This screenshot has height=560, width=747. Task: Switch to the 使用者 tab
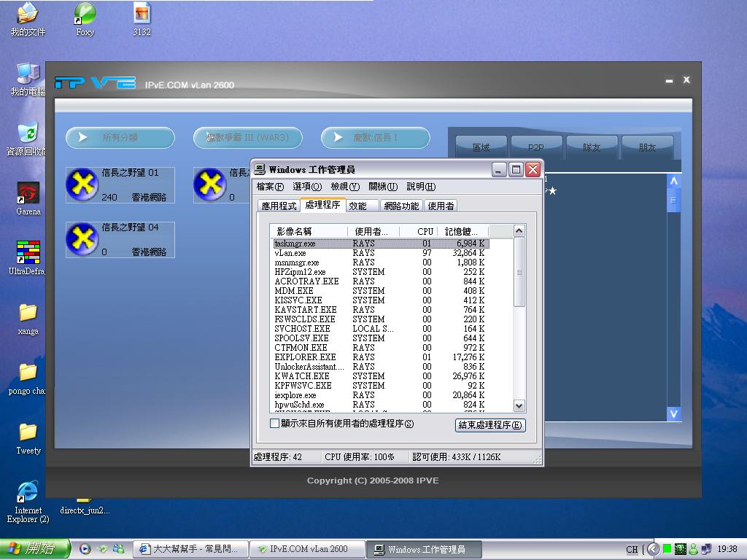click(441, 206)
